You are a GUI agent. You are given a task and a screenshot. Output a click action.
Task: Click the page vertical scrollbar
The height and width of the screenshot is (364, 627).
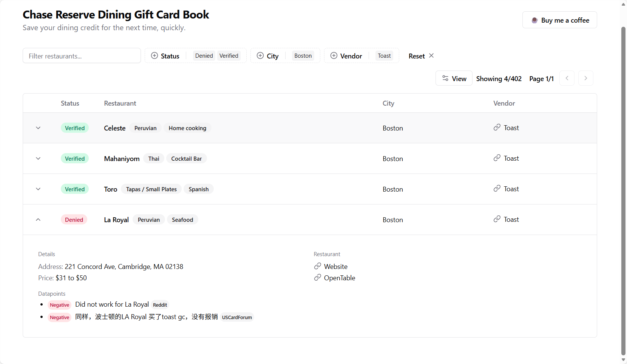point(624,189)
